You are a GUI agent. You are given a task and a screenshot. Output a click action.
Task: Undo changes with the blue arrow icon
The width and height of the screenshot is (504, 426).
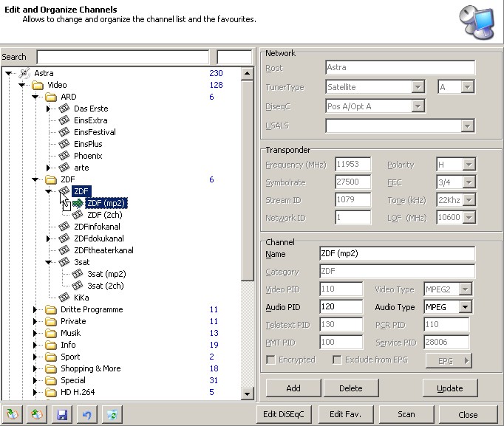pos(86,414)
